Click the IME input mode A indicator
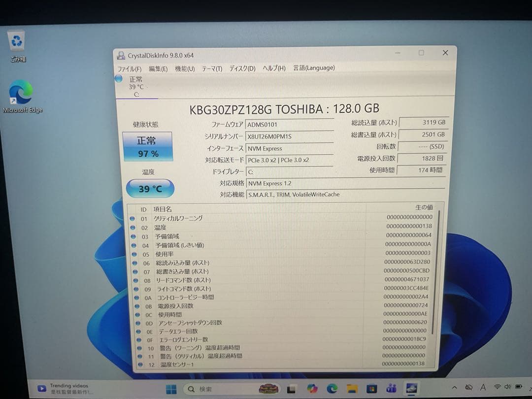This screenshot has height=399, width=532. (483, 387)
